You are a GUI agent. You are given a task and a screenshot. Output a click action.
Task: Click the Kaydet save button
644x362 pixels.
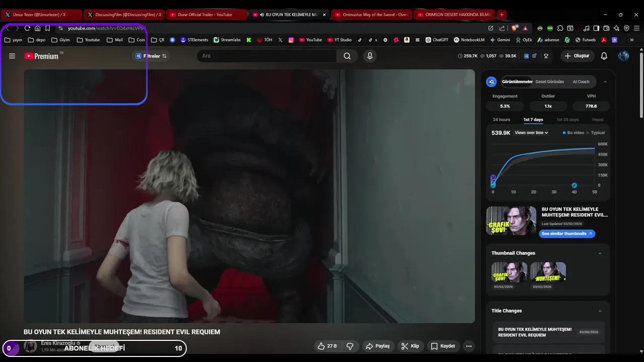pos(443,346)
